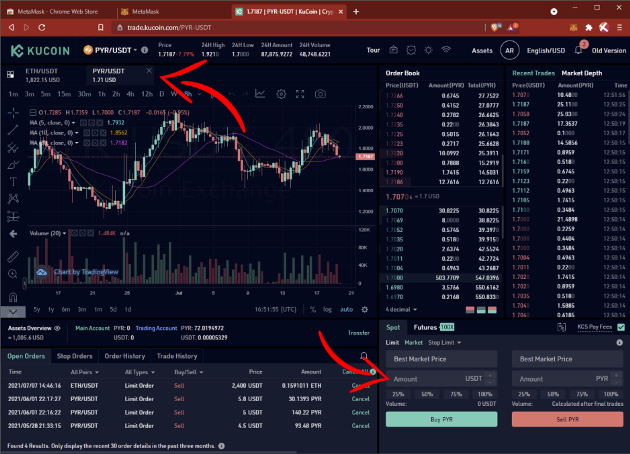Select the zoom in tool

point(13,274)
